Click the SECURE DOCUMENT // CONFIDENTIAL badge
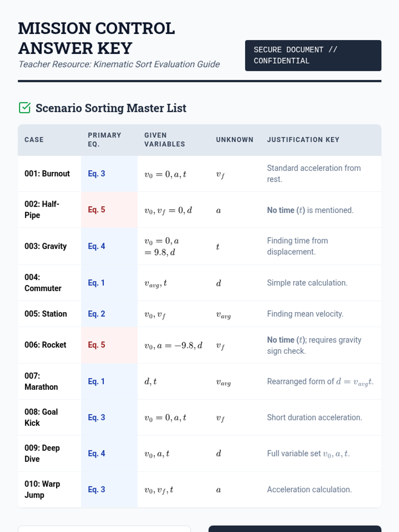Screen dimensions: 399x532 pos(313,56)
